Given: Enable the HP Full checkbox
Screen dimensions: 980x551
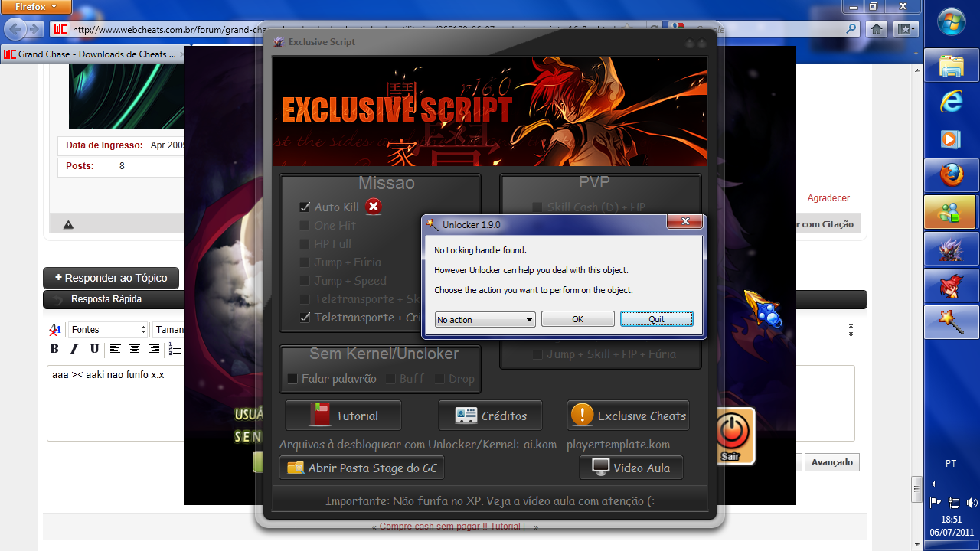Looking at the screenshot, I should [305, 244].
